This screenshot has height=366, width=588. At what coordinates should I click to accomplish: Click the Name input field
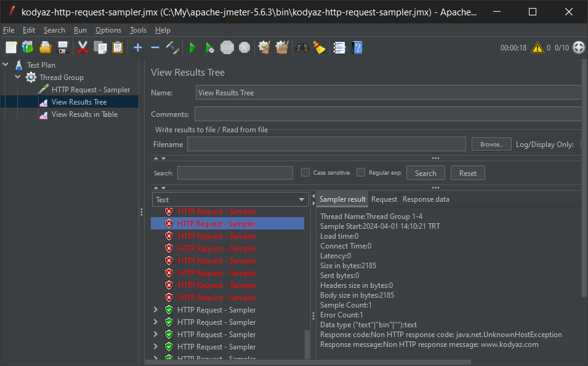coord(388,92)
